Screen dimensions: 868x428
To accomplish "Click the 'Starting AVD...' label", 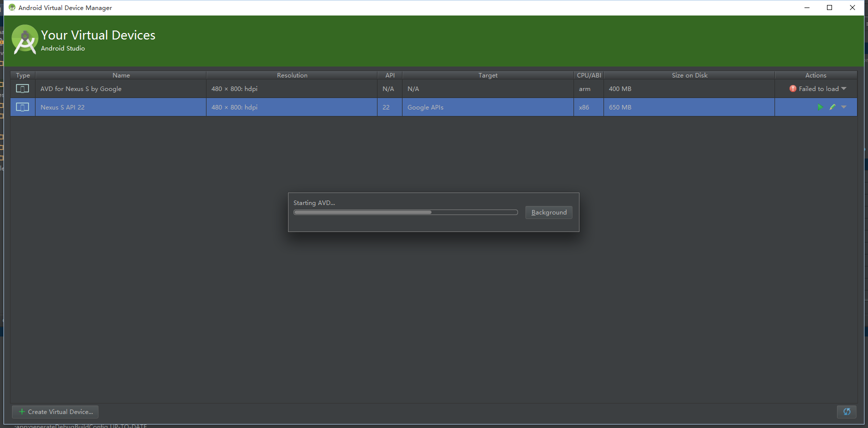I will [314, 202].
